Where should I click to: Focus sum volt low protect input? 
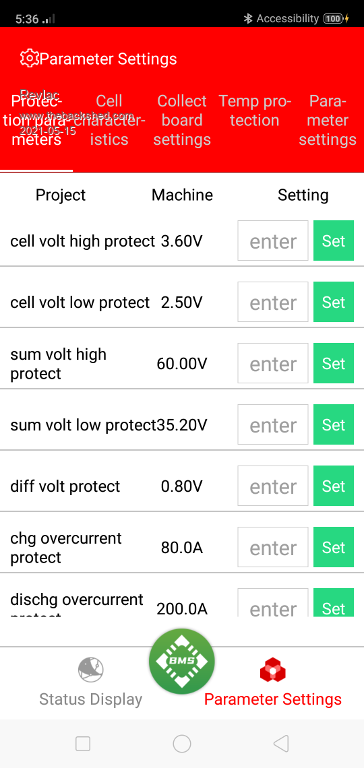click(x=273, y=425)
